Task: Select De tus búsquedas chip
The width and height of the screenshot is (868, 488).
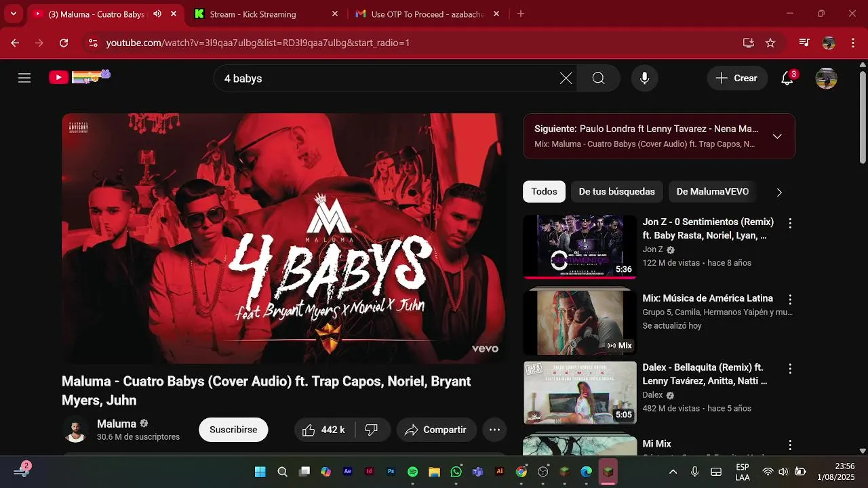Action: pos(617,192)
